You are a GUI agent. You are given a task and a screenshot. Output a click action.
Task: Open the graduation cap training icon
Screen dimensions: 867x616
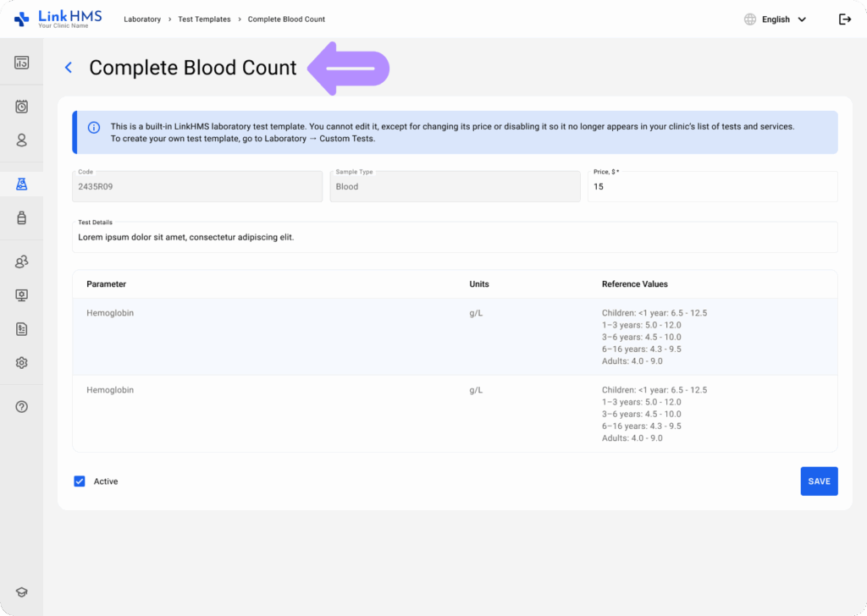coord(21,592)
